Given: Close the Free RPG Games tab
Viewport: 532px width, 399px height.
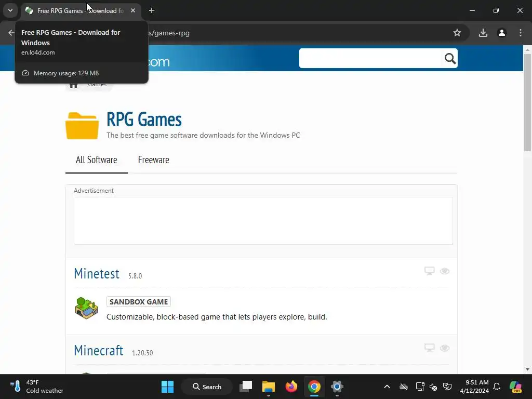Looking at the screenshot, I should (x=133, y=10).
